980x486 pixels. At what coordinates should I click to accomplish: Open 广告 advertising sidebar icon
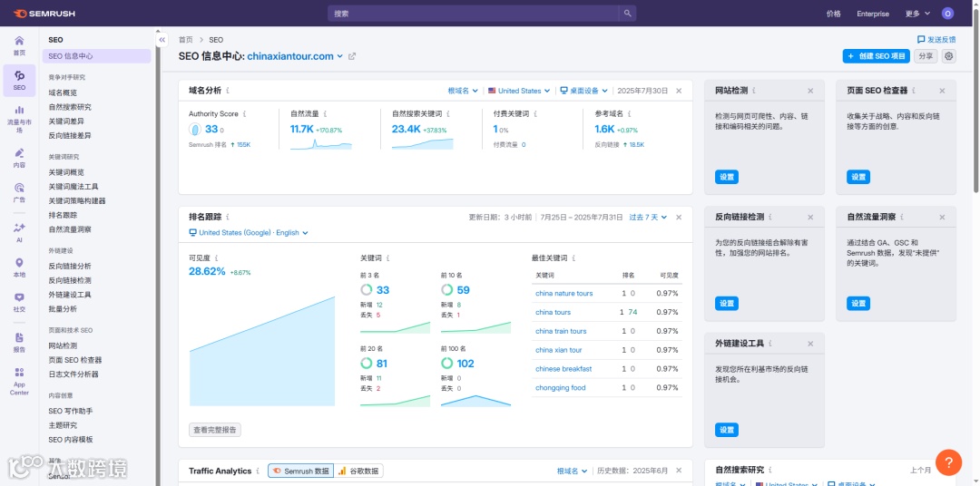(x=19, y=193)
